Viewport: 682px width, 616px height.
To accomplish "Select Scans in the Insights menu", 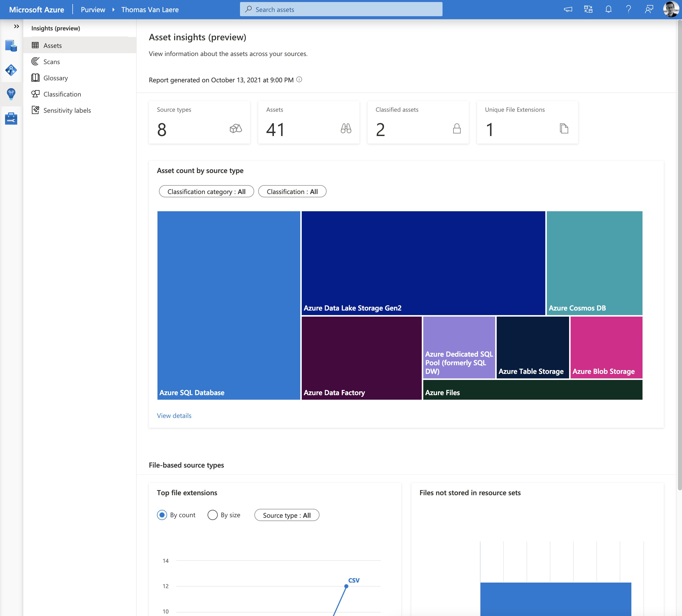I will tap(80, 62).
